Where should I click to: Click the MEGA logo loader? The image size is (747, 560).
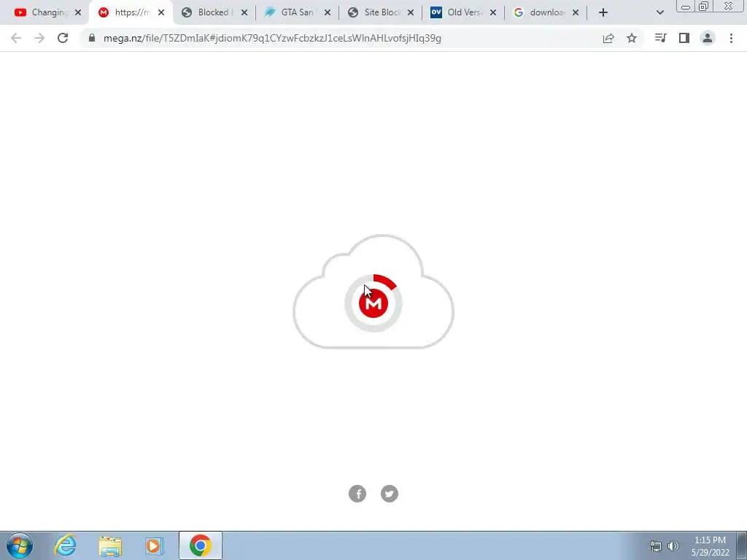(x=373, y=303)
